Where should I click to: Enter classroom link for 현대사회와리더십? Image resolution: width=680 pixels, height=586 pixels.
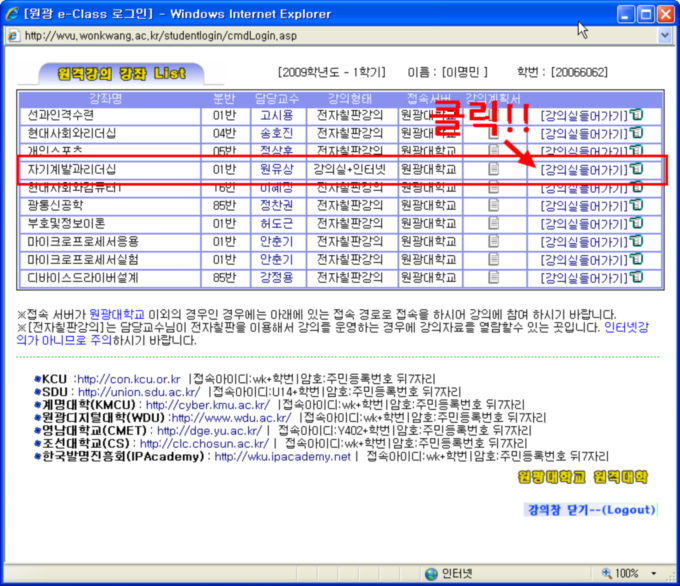click(584, 134)
